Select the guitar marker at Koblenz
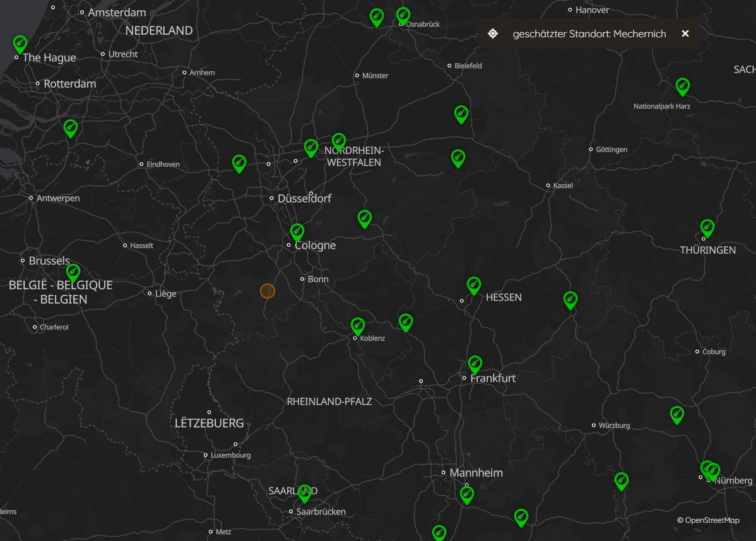 click(x=357, y=326)
